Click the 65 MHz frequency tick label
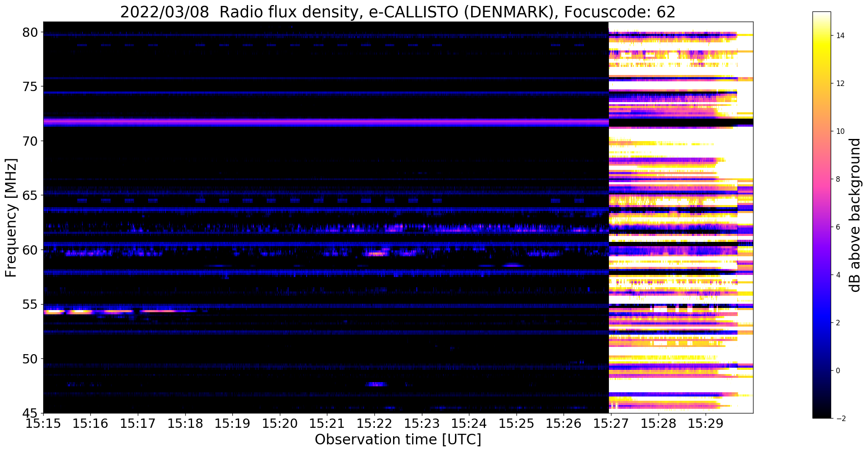 30,196
